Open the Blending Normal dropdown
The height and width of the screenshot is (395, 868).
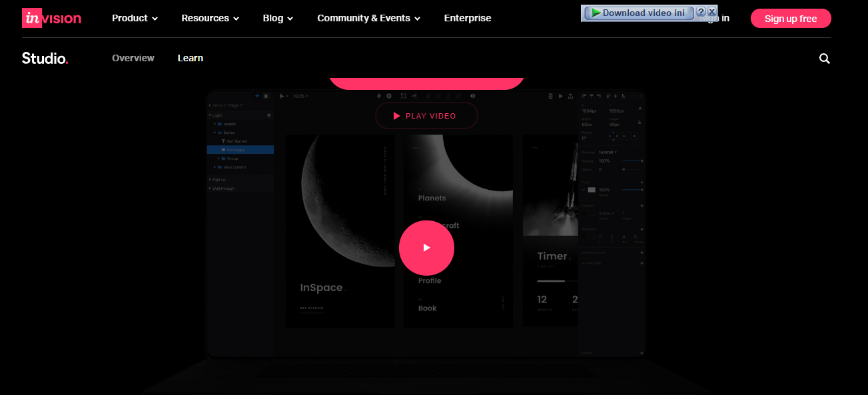tap(606, 153)
